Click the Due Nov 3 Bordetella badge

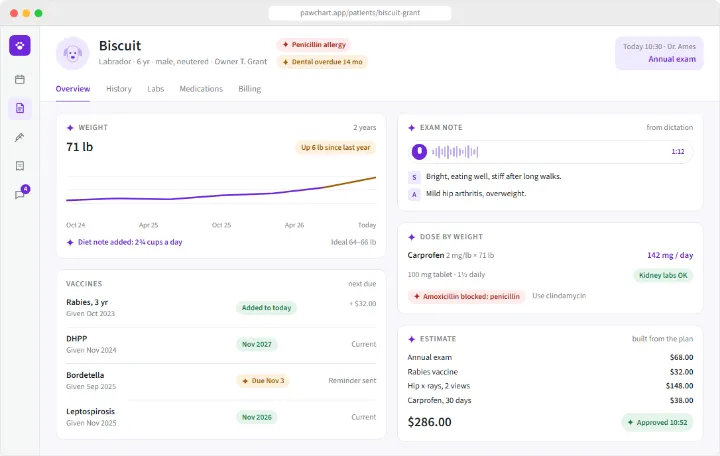[x=263, y=381]
